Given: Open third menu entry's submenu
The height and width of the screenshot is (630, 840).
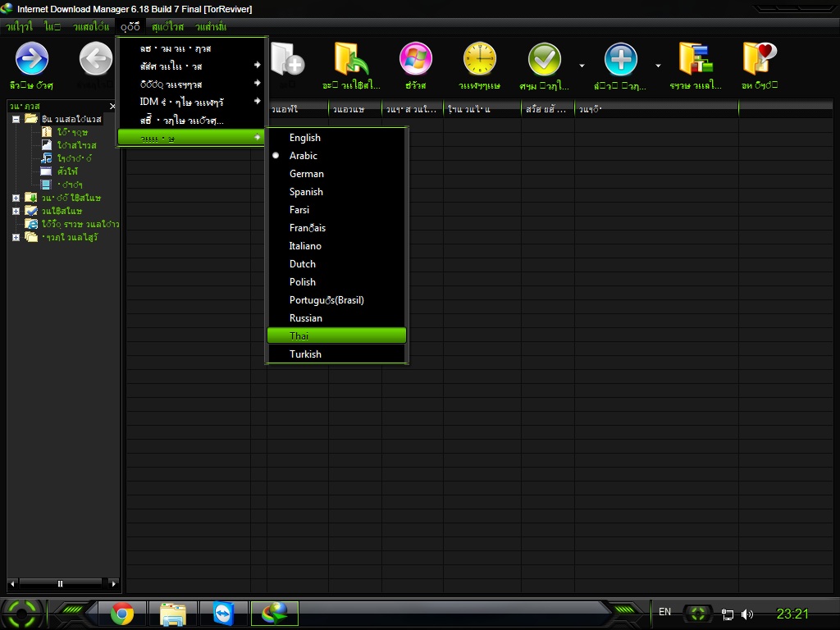Looking at the screenshot, I should (191, 84).
